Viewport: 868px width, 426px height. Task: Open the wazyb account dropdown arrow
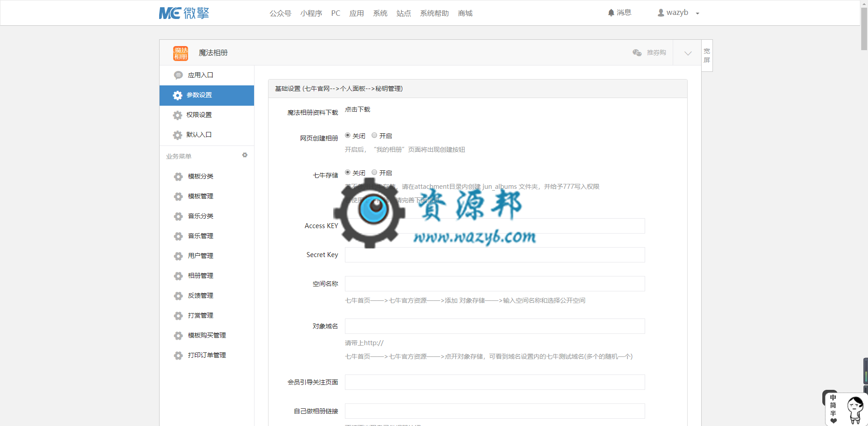coord(698,14)
